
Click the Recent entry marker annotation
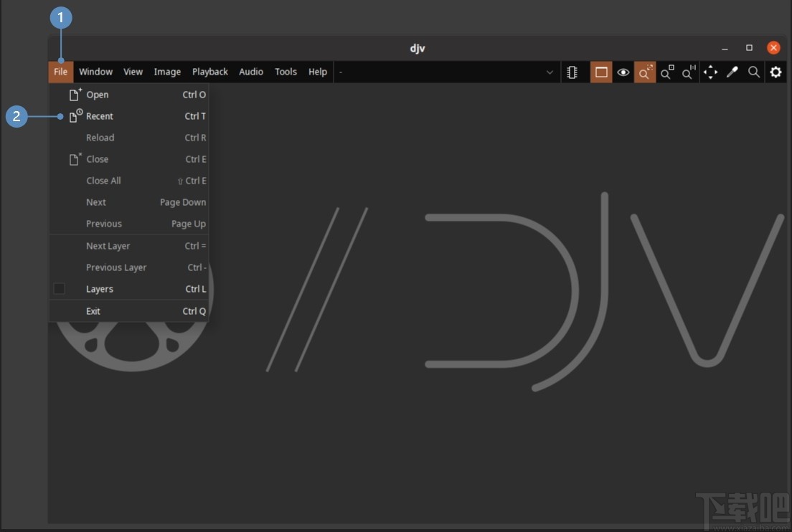[x=16, y=116]
